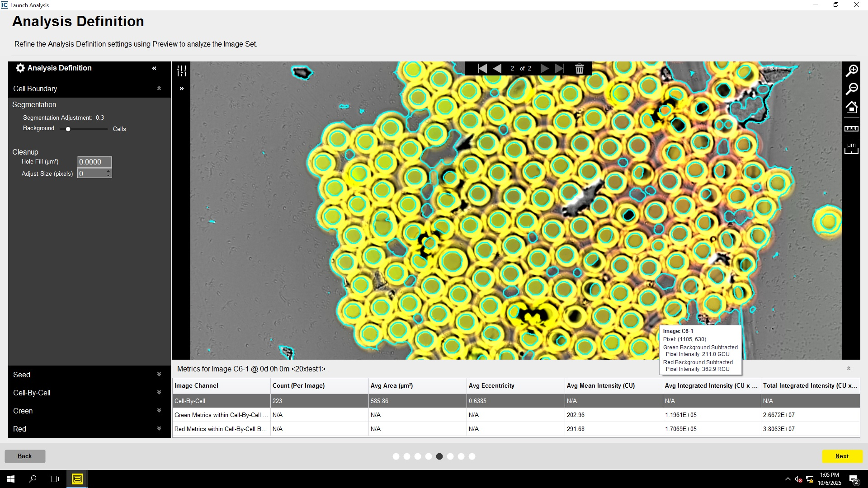Screen dimensions: 868x488
Task: Expand the Cell-By-Cell section
Action: point(159,393)
